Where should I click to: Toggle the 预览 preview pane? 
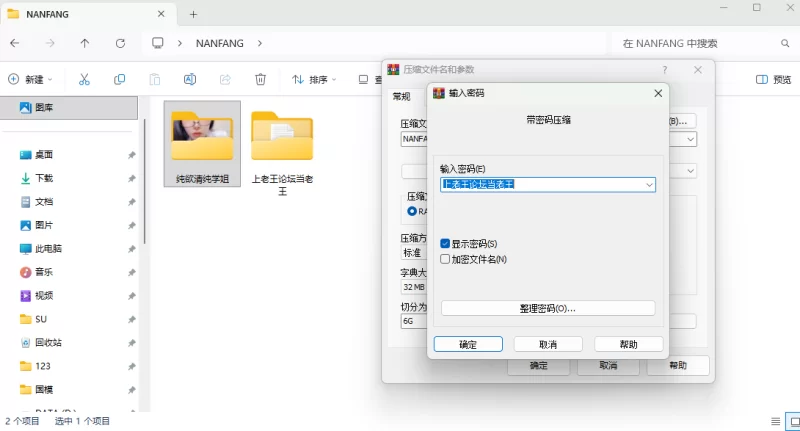[x=773, y=79]
